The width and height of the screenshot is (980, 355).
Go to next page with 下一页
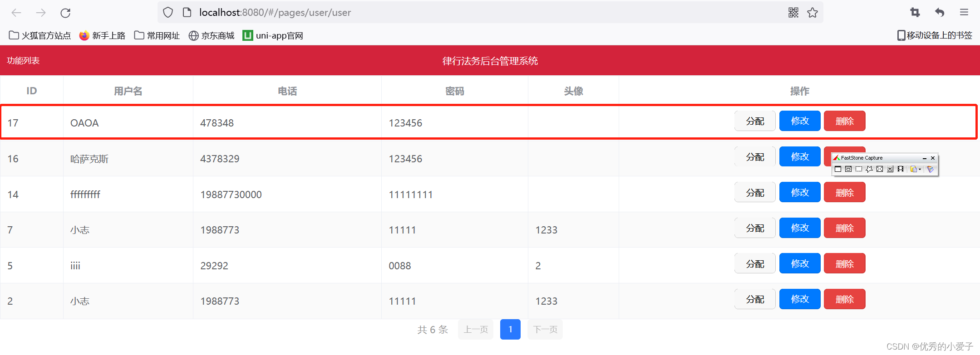[545, 329]
